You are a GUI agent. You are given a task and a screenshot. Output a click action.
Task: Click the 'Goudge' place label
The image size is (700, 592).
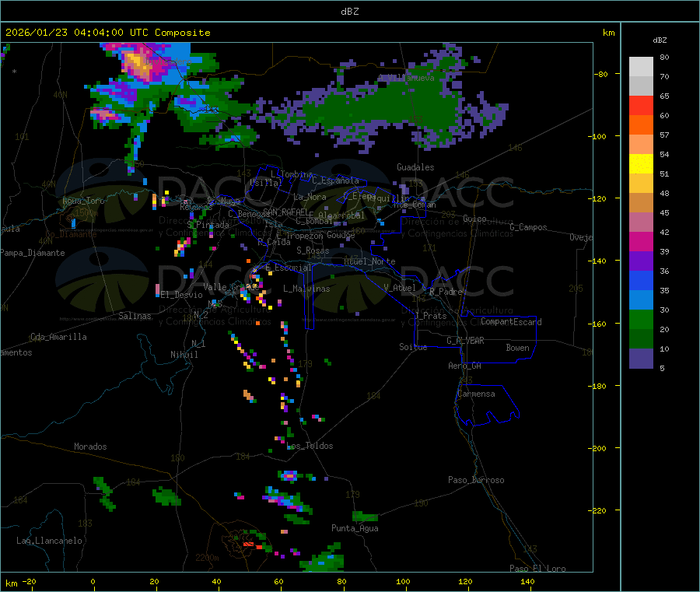pos(341,235)
